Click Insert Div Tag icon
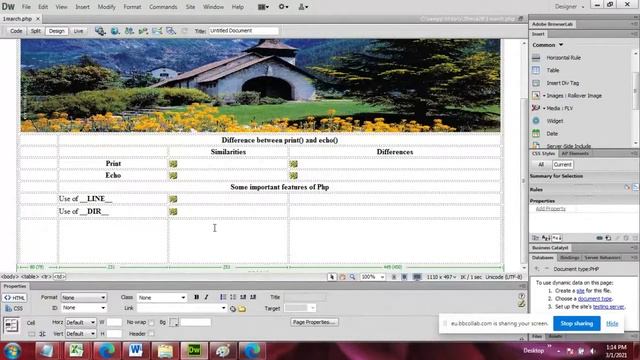Screen dimensions: 640x360 (536, 83)
